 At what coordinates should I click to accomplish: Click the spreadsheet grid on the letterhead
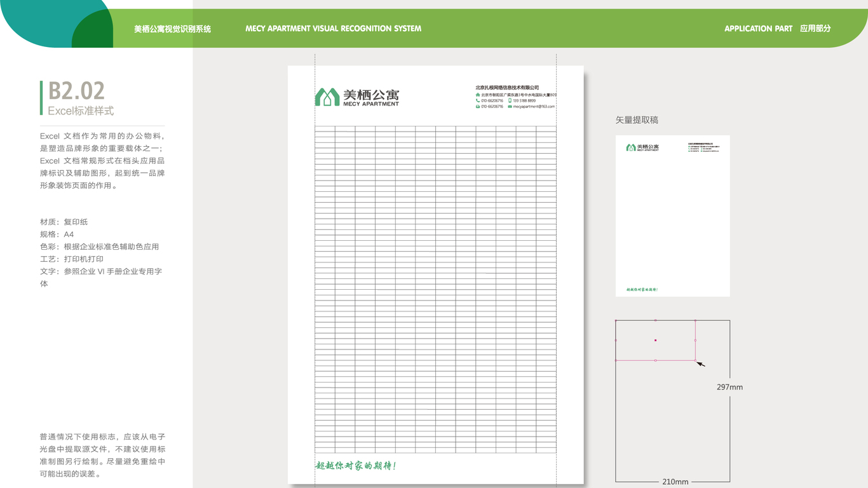(x=435, y=289)
